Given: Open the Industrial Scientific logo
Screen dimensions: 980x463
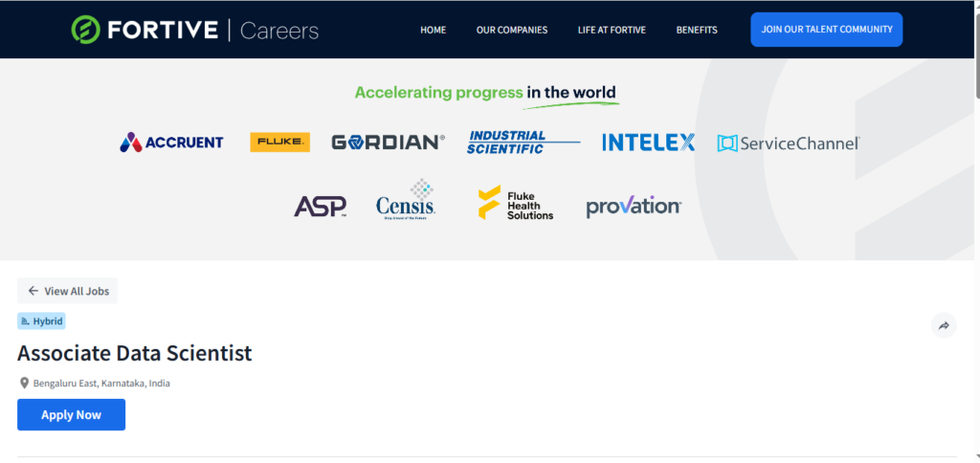Looking at the screenshot, I should 523,142.
